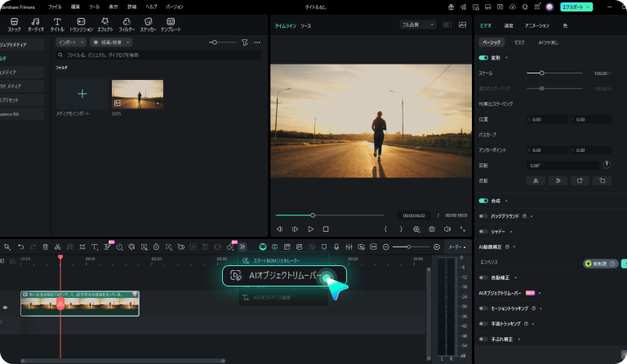Image resolution: width=627 pixels, height=364 pixels.
Task: Enable the シャドー (Drop Shadow) toggle
Action: [484, 231]
